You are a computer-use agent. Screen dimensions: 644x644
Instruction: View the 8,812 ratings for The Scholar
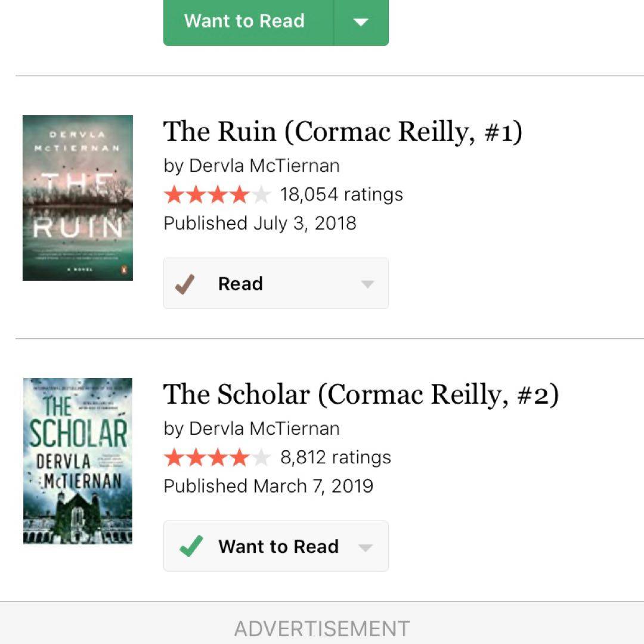tap(336, 457)
